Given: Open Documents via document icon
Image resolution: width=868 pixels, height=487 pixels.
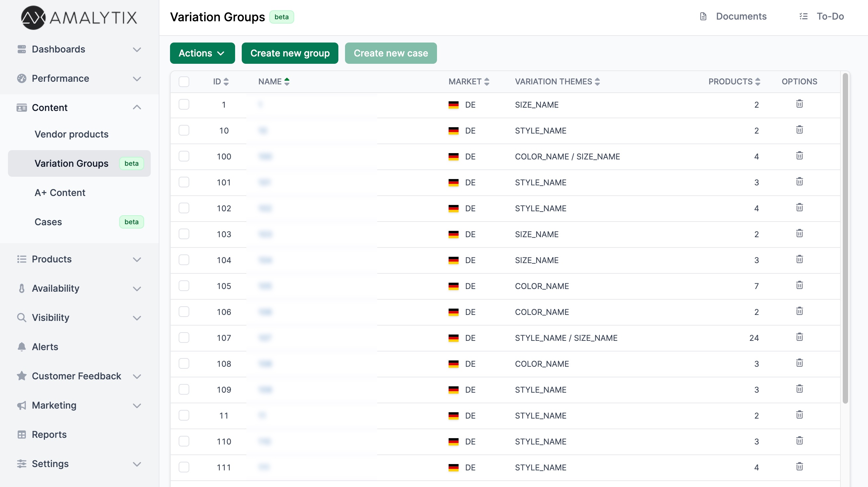Looking at the screenshot, I should [703, 16].
